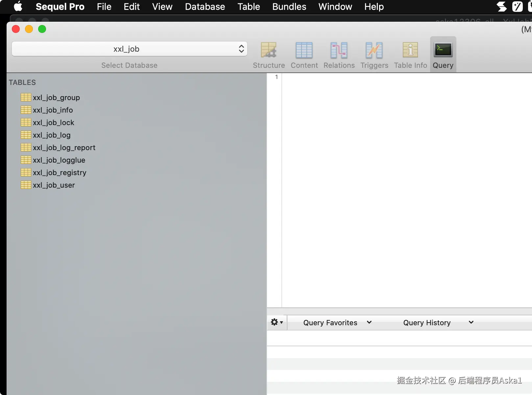Open the Window menu
This screenshot has height=395, width=532.
pyautogui.click(x=335, y=7)
